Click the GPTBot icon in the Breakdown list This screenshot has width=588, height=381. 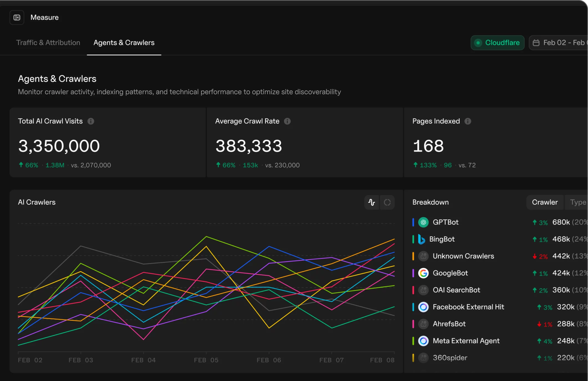coord(423,222)
